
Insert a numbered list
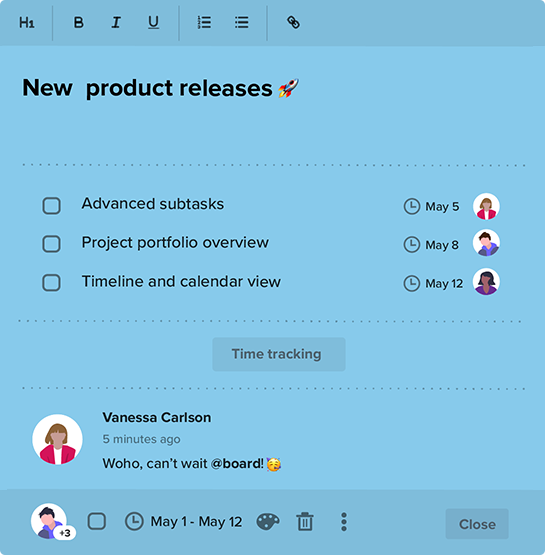pyautogui.click(x=204, y=23)
